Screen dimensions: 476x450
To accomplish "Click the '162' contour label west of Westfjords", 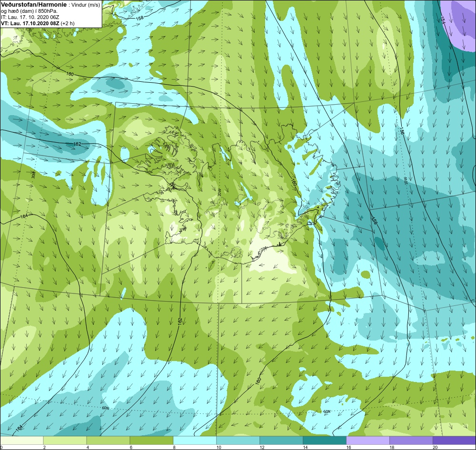I will click(78, 144).
